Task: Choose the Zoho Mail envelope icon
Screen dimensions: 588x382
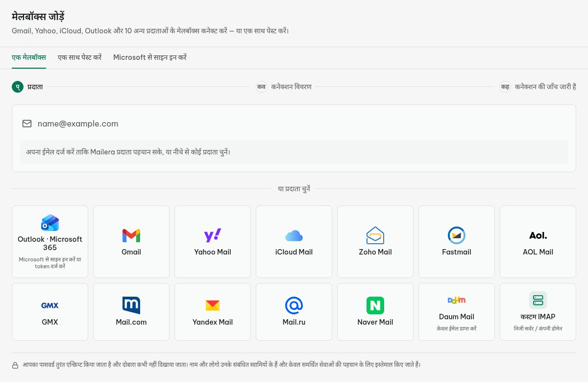Action: pyautogui.click(x=375, y=235)
